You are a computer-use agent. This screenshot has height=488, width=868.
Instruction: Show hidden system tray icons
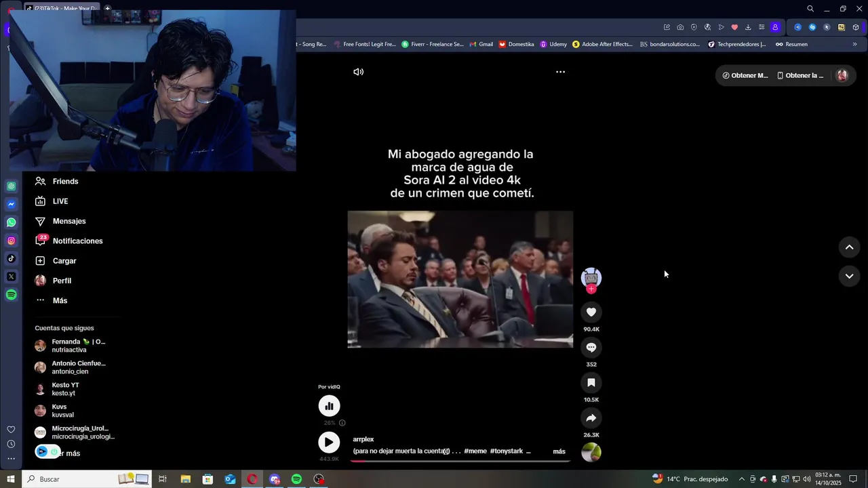tap(741, 479)
